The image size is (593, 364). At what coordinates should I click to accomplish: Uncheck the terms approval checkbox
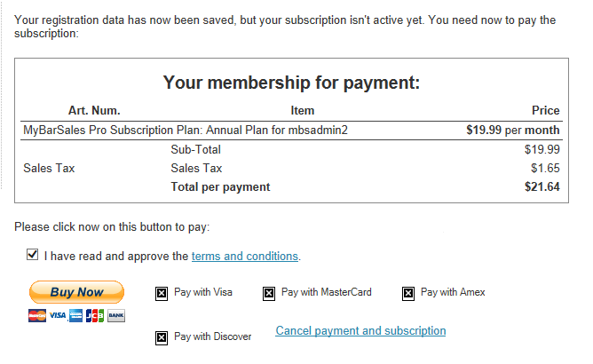point(33,255)
